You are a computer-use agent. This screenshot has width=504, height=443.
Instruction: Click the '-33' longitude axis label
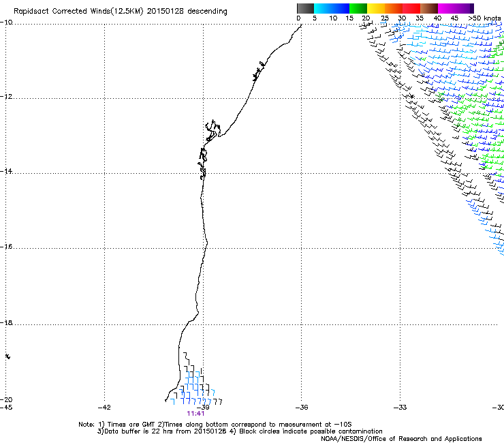coord(400,408)
